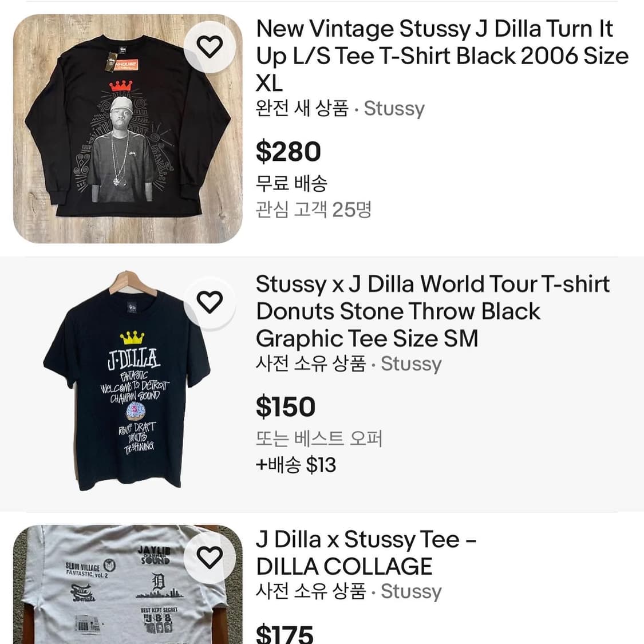Open the Stussy x J Dilla World Tour listing title
Screen dimensions: 644x644
432,311
